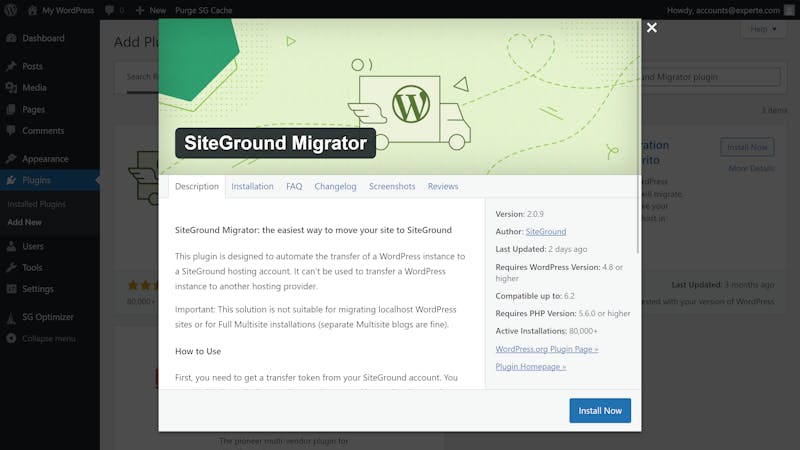Click the Comments icon in sidebar
Image resolution: width=800 pixels, height=450 pixels.
coord(11,131)
